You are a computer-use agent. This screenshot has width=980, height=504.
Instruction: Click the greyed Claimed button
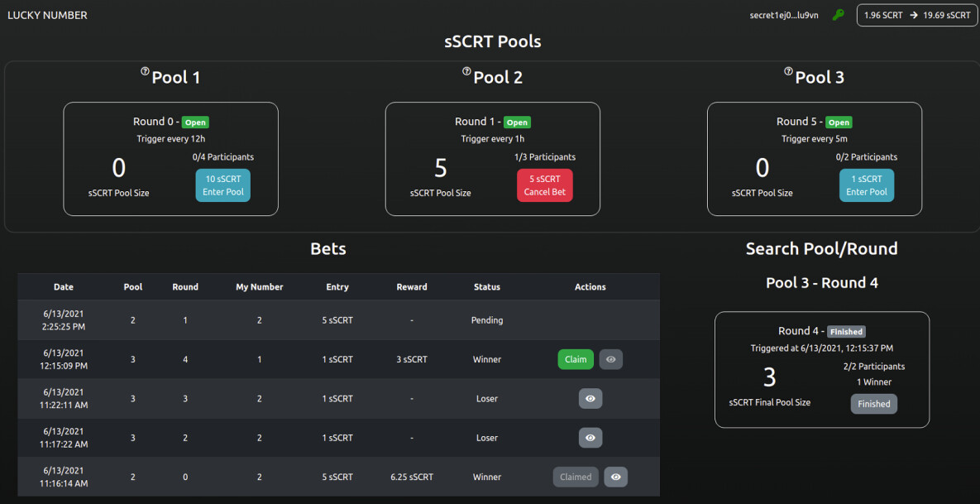pyautogui.click(x=576, y=477)
